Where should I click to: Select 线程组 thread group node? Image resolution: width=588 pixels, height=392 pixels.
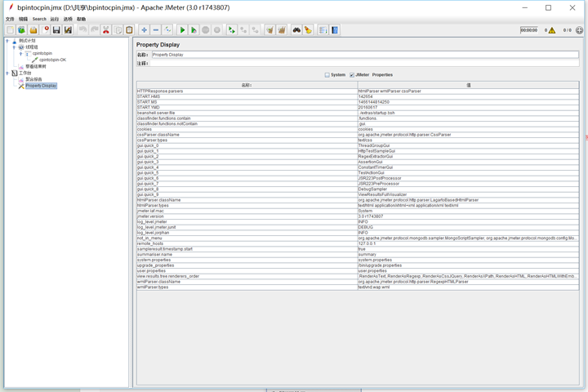32,47
